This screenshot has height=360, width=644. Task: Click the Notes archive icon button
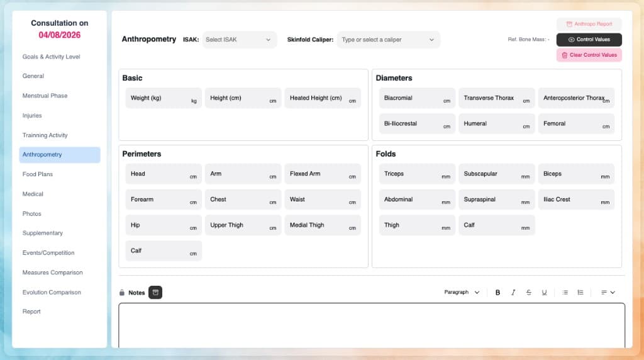tap(155, 292)
